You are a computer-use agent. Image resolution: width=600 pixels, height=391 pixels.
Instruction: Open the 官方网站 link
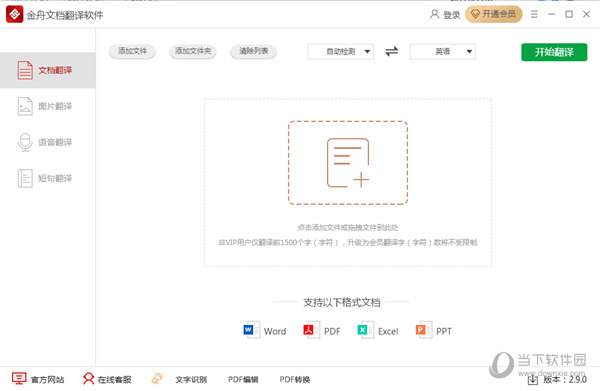coord(47,380)
